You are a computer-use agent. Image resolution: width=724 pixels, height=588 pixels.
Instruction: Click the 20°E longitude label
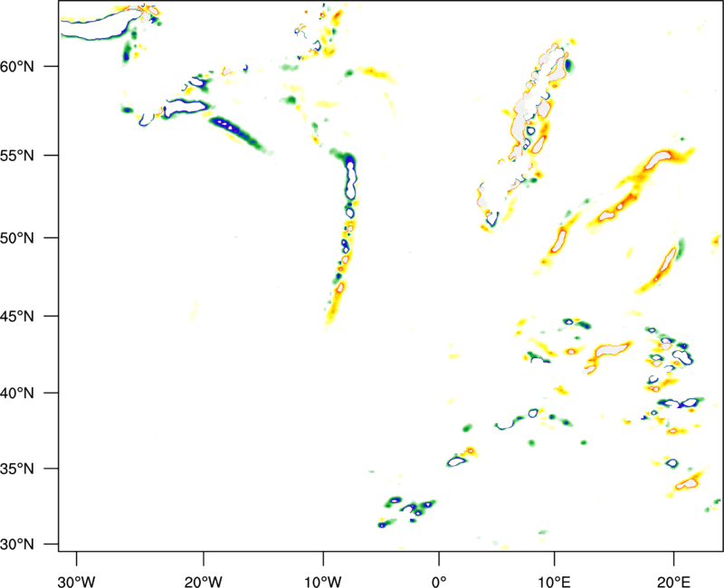673,582
